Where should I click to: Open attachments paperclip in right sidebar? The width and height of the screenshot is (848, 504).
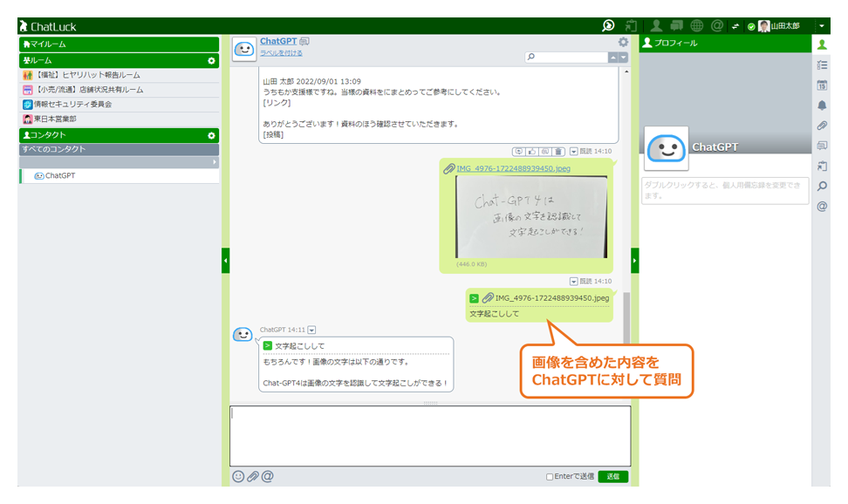click(x=822, y=126)
